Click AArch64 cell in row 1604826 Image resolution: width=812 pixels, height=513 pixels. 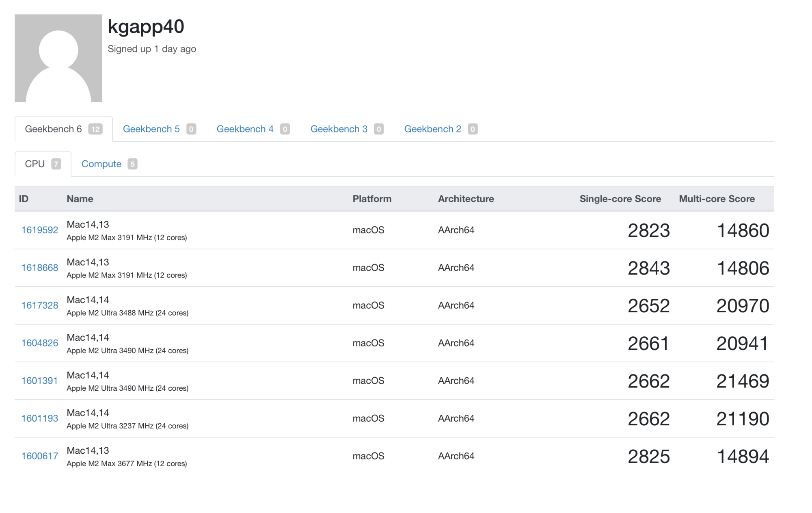[456, 343]
